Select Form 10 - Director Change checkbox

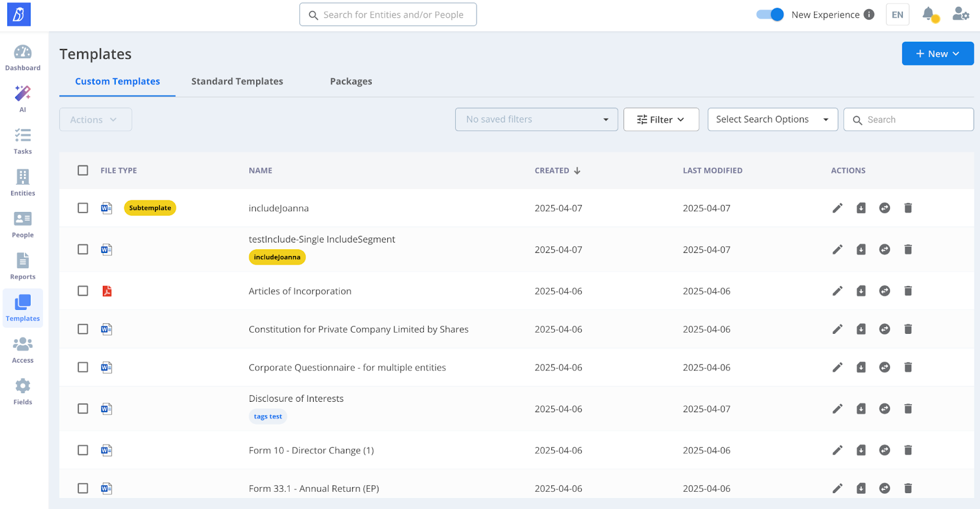[83, 450]
